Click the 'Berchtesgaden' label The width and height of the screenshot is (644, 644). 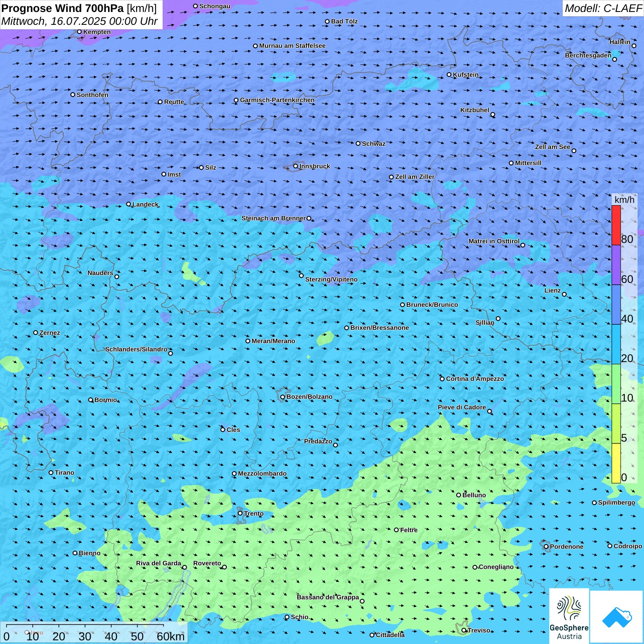coord(588,55)
